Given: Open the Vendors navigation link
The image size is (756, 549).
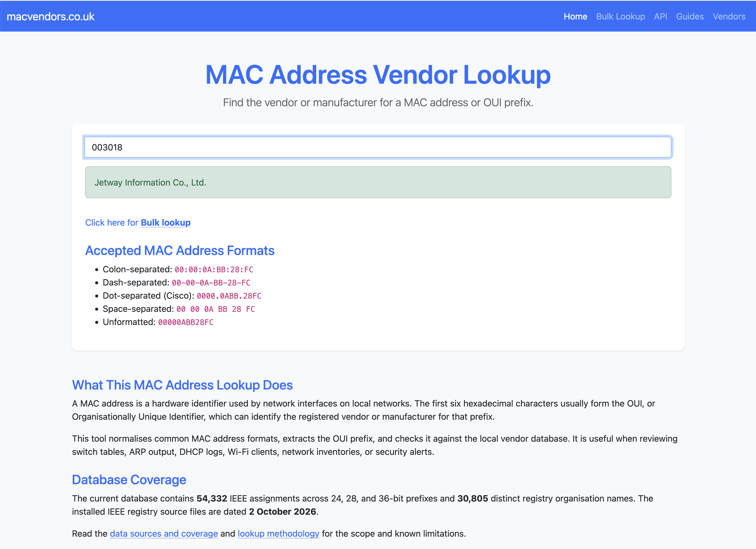Looking at the screenshot, I should [729, 16].
